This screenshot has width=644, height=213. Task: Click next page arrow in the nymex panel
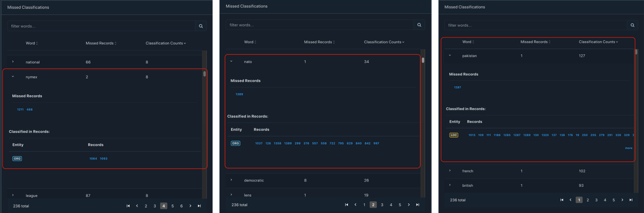190,206
